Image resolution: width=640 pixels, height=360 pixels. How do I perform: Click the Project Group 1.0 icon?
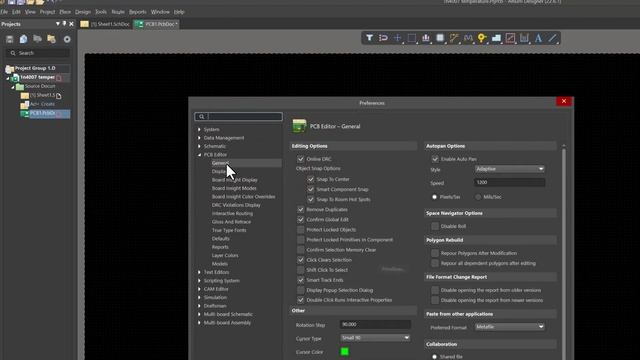click(9, 68)
